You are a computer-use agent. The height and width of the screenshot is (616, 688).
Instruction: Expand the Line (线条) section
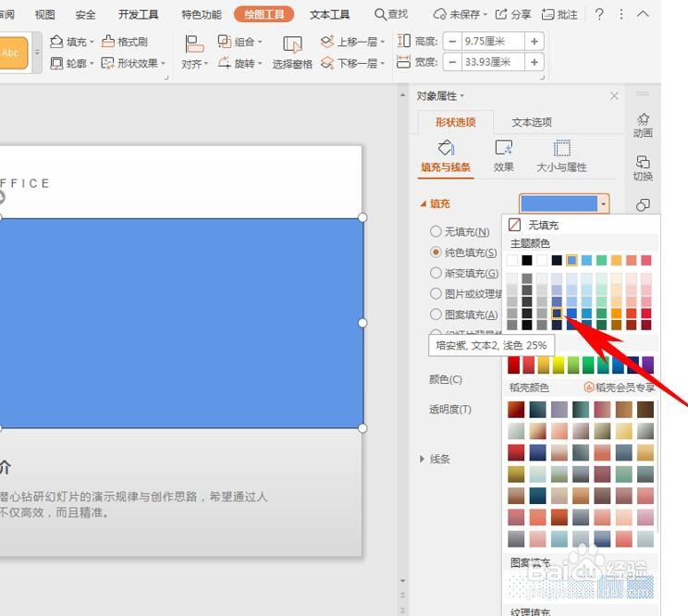click(422, 459)
